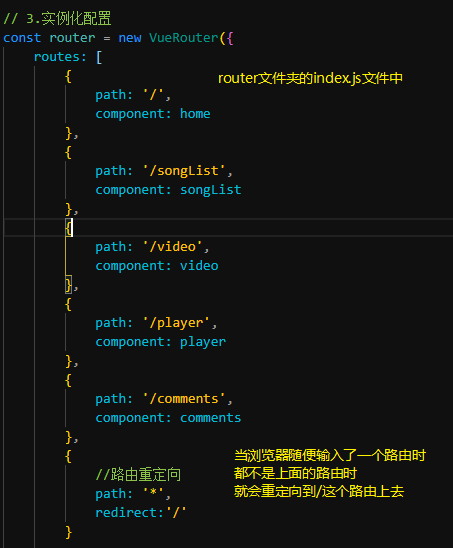The height and width of the screenshot is (548, 453).
Task: Click the highlighted closing brace after the video route
Action: [69, 284]
